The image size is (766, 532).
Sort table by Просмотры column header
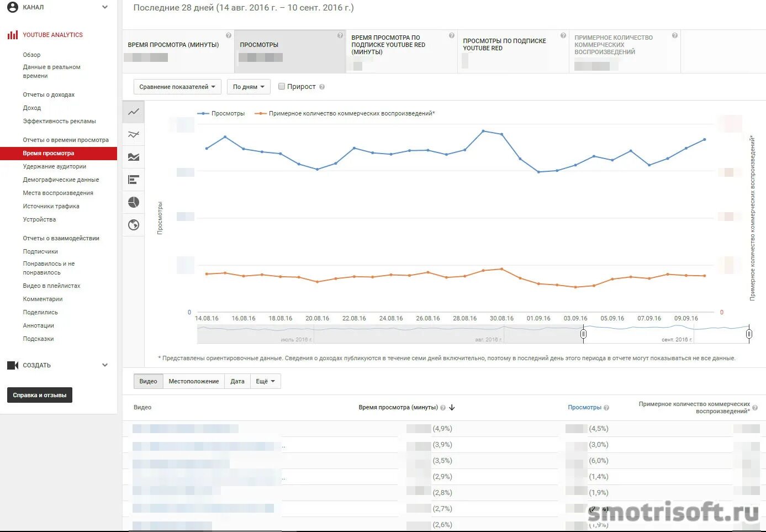584,408
